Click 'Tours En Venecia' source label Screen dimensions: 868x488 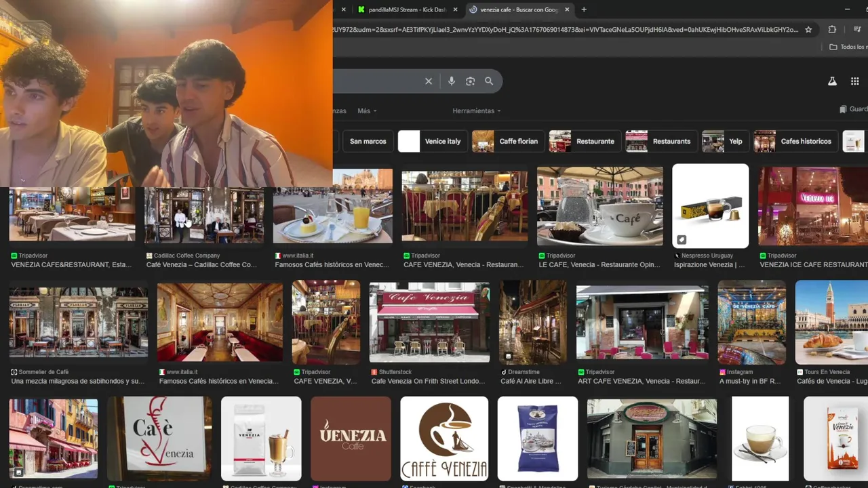click(827, 372)
